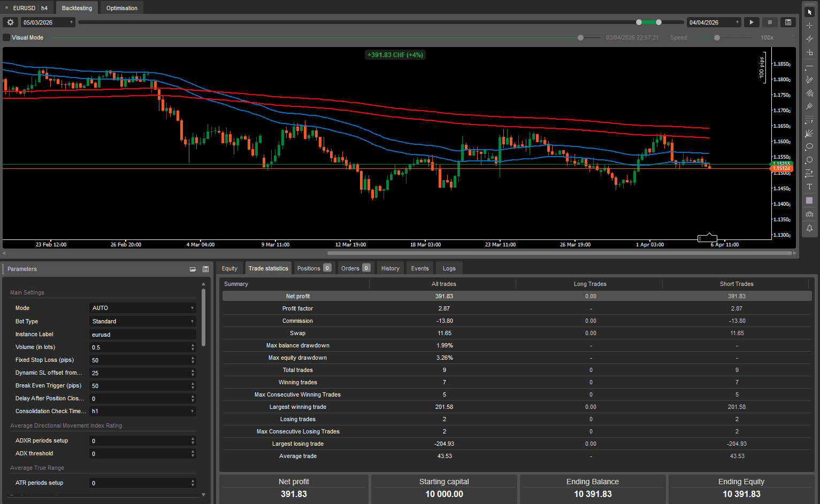820x504 pixels.
Task: Expand the Mode AUTO dropdown
Action: click(x=142, y=308)
